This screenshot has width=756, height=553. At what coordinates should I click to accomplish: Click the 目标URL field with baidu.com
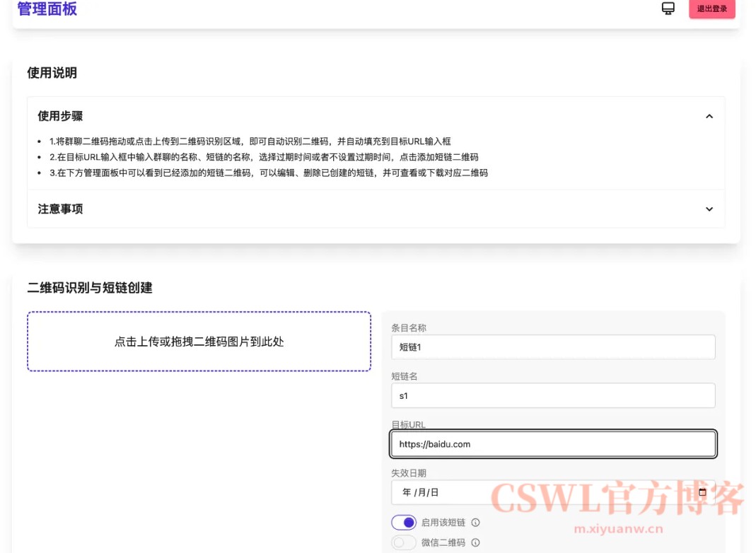click(552, 444)
